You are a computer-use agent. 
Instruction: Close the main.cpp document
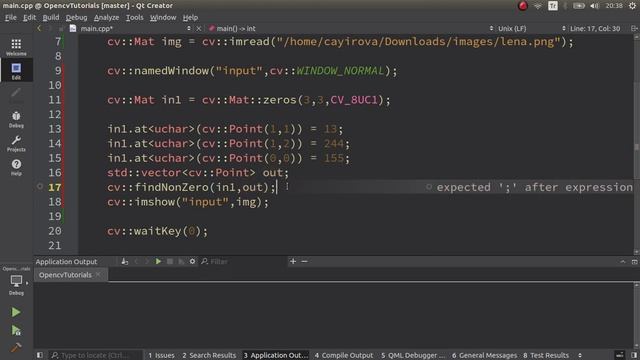pos(198,28)
